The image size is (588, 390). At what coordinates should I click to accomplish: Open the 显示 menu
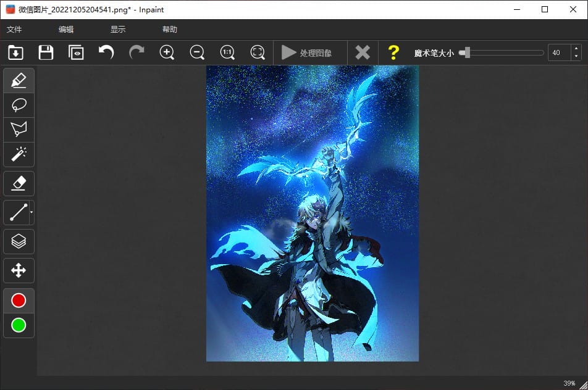[x=118, y=29]
